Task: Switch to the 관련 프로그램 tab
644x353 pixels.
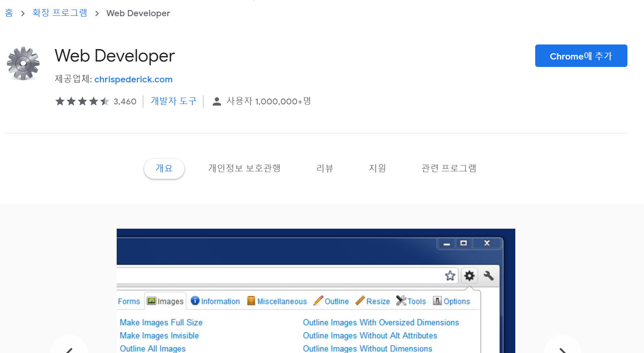Action: click(449, 168)
